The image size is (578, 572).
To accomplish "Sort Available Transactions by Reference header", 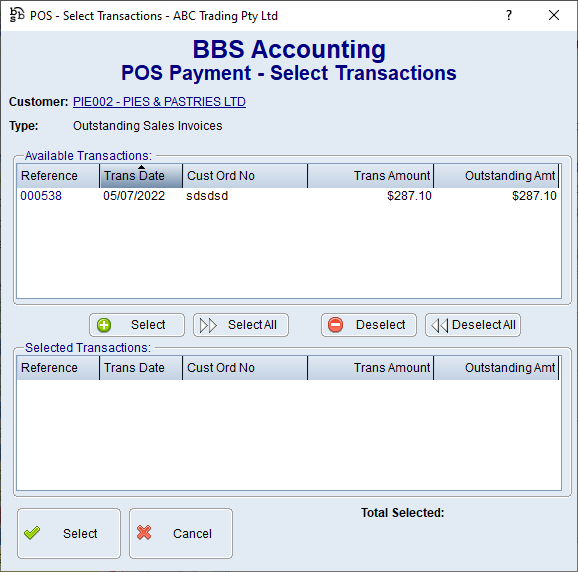I will click(58, 176).
